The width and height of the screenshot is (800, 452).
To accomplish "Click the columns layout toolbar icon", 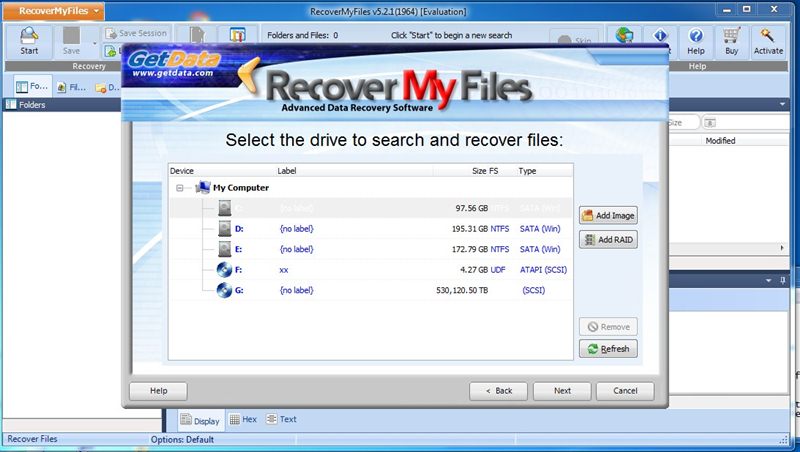I will coord(237,35).
